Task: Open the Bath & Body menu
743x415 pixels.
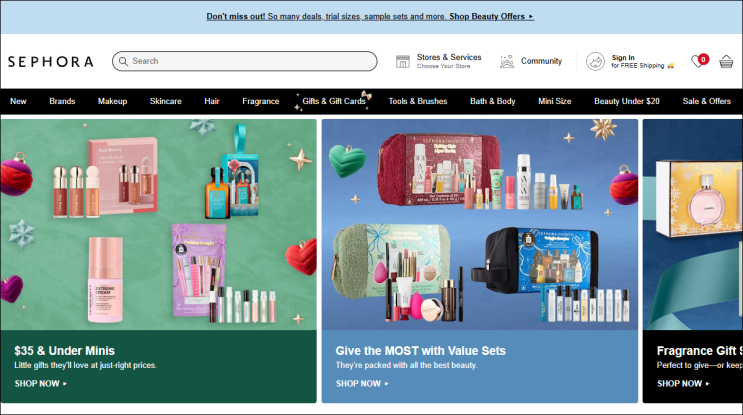Action: click(492, 101)
